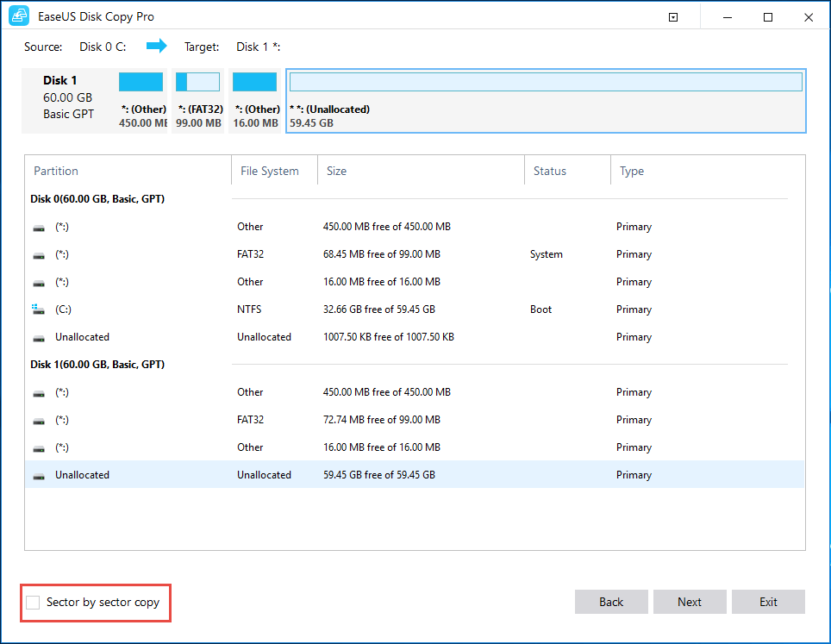Select the 450.00 MB (Other) partition block

141,100
